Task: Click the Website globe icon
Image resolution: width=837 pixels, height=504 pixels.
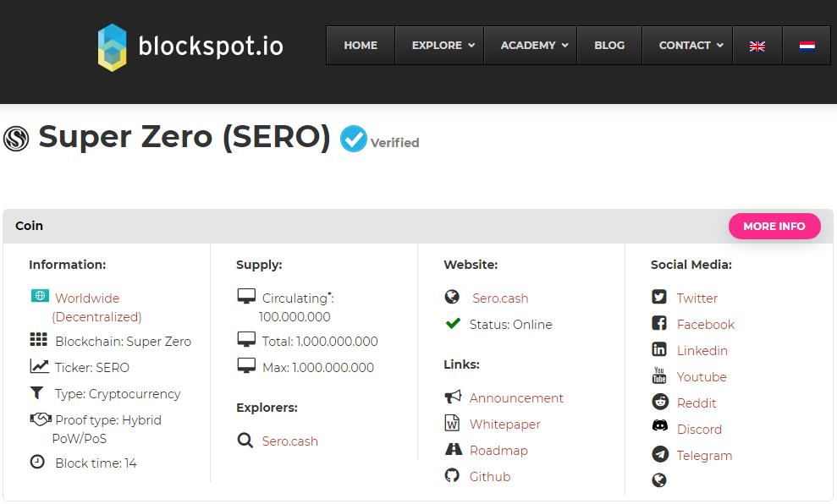Action: pyautogui.click(x=452, y=297)
